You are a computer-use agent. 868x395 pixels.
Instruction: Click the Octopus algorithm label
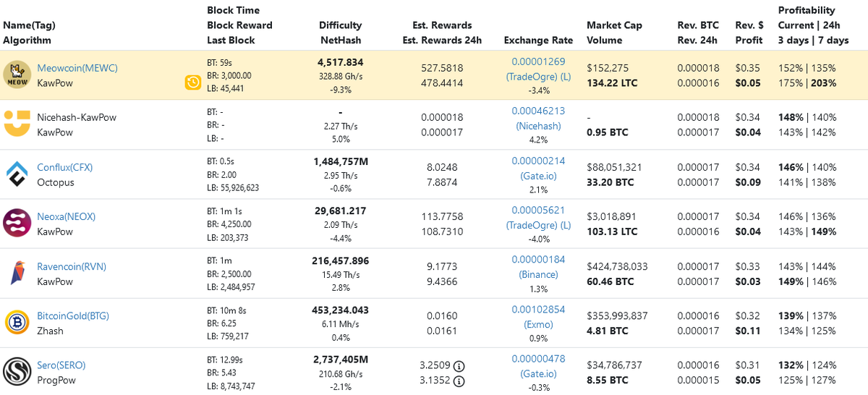click(x=56, y=182)
